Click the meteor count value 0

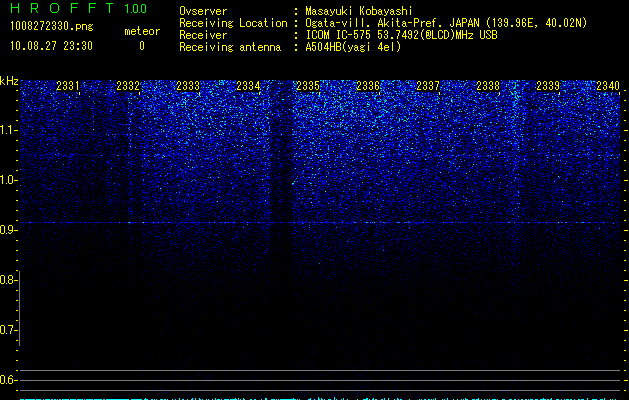coord(142,46)
